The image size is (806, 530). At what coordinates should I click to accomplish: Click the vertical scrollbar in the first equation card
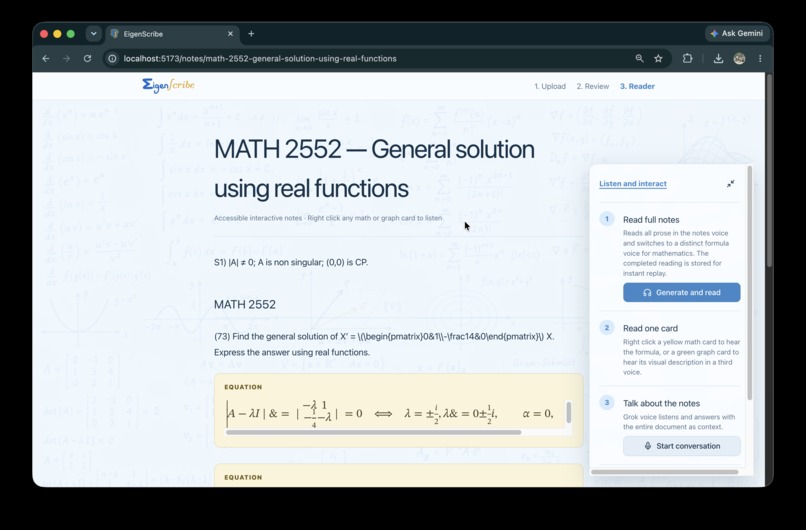point(569,413)
